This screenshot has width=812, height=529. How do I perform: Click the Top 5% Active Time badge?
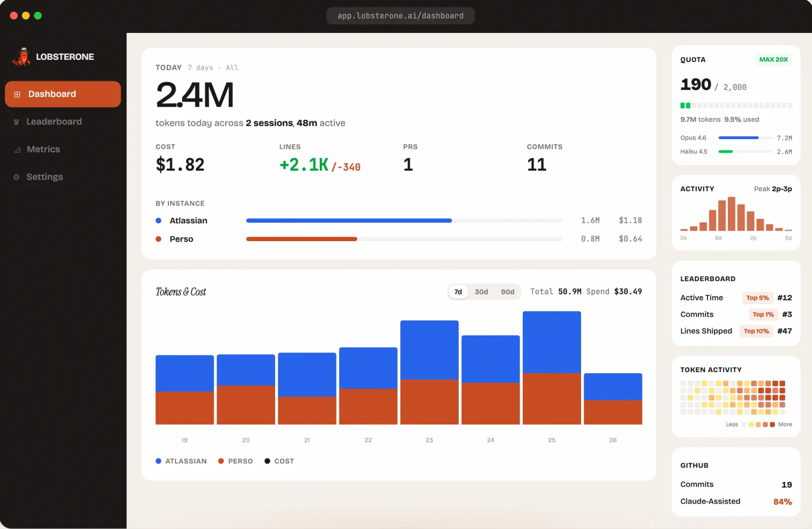click(x=758, y=298)
